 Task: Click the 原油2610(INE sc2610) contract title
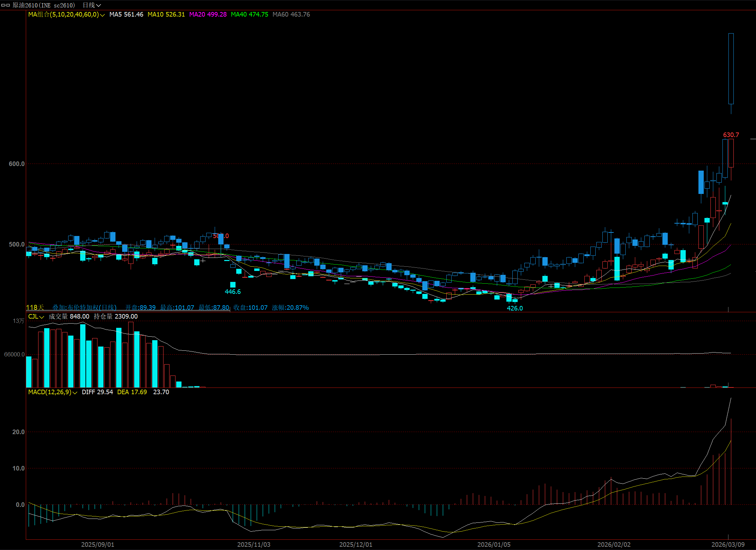pos(44,5)
